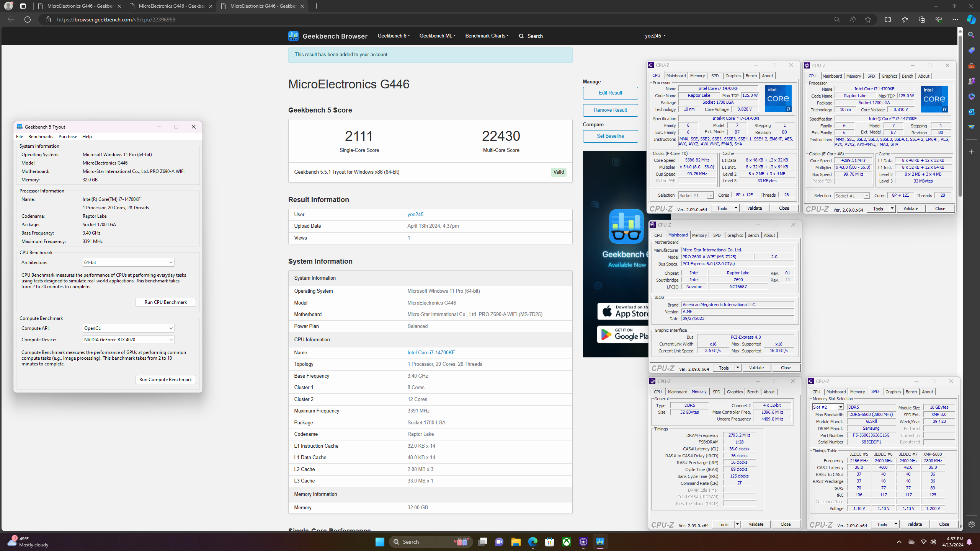Click Tools in the CPU-Z Mainboard window
Screen dimensions: 980x551
click(x=724, y=368)
